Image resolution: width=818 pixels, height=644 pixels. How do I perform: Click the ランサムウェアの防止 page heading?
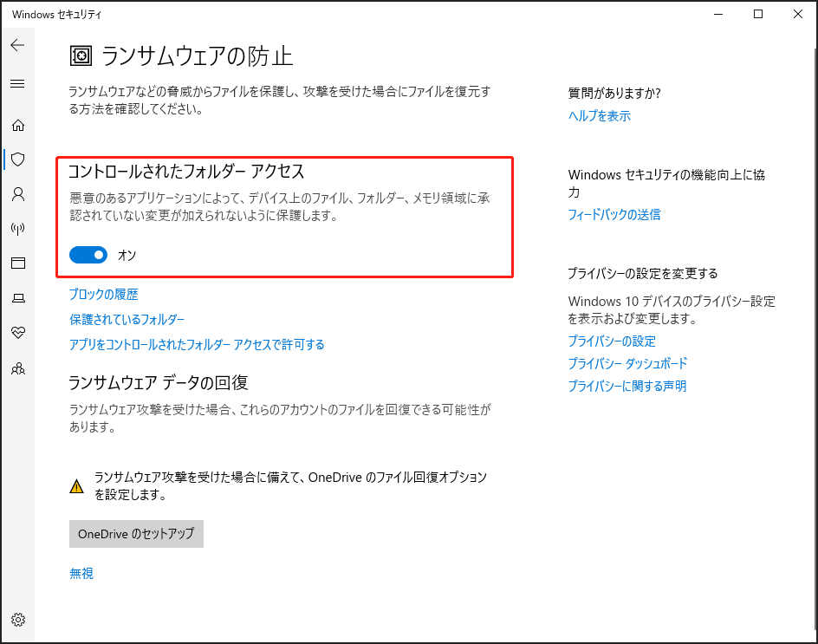198,55
